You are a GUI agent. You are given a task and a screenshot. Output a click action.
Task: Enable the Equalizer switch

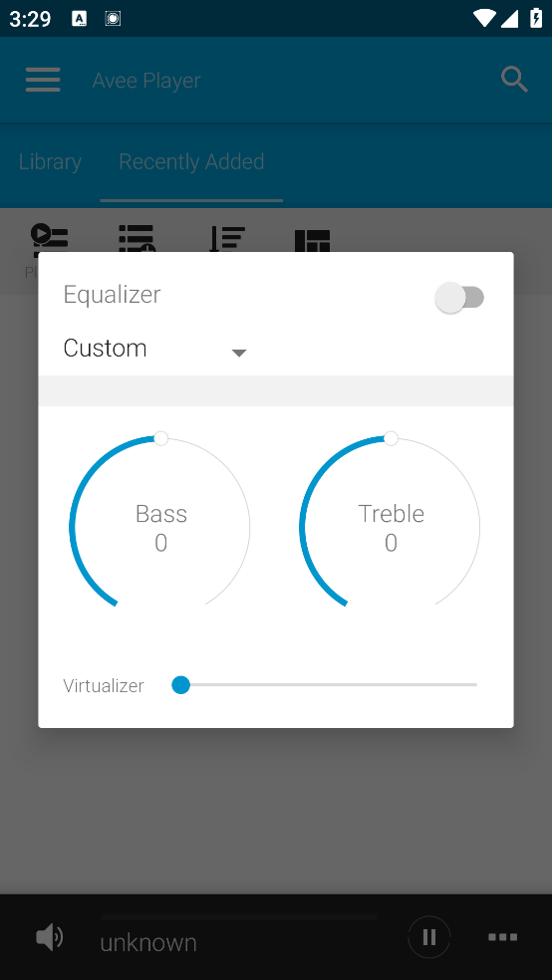(x=459, y=298)
